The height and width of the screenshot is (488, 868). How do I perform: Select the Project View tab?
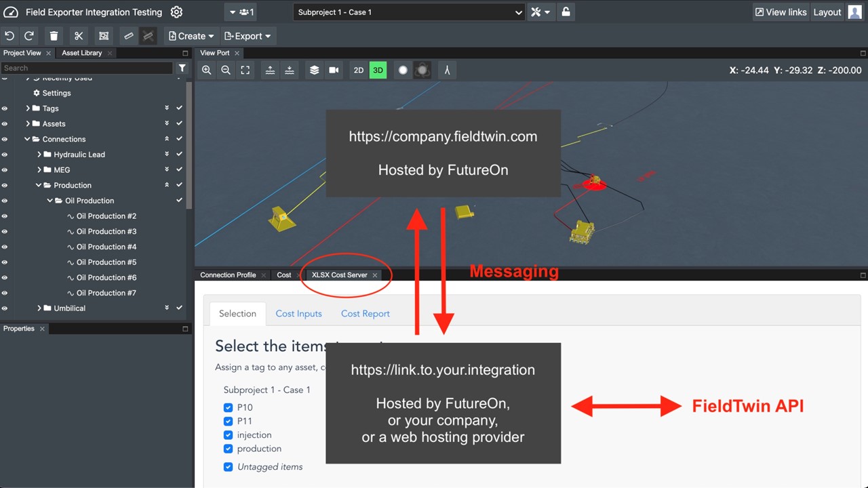(22, 53)
